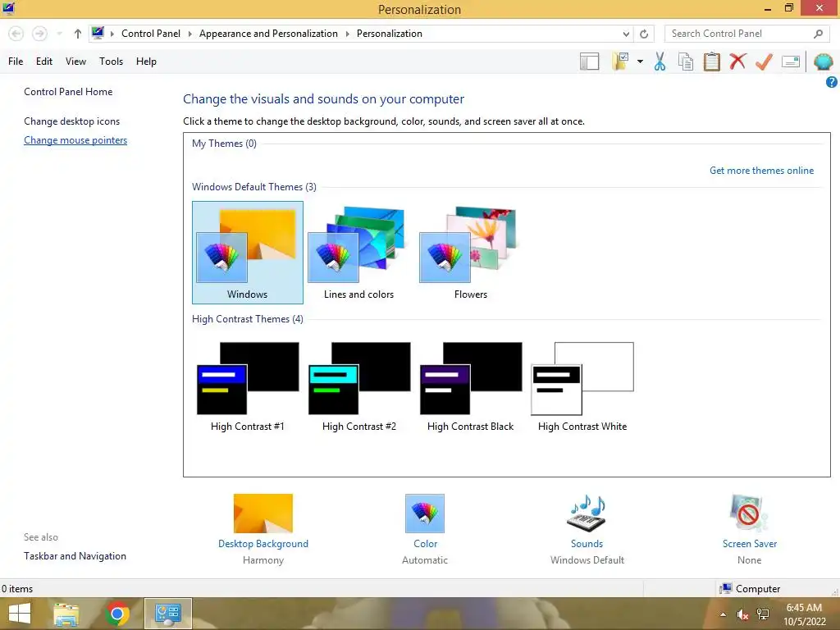Click the red X Delete icon
The image size is (840, 630).
(x=737, y=62)
